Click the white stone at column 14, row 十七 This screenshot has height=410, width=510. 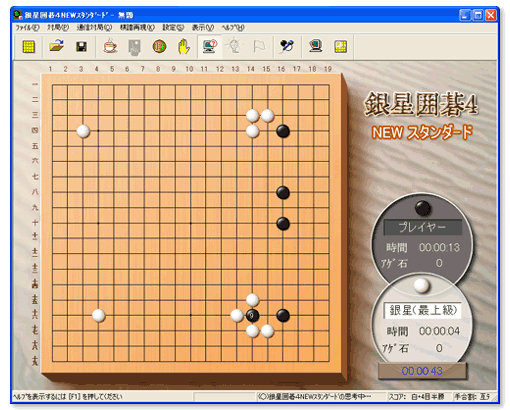252,331
